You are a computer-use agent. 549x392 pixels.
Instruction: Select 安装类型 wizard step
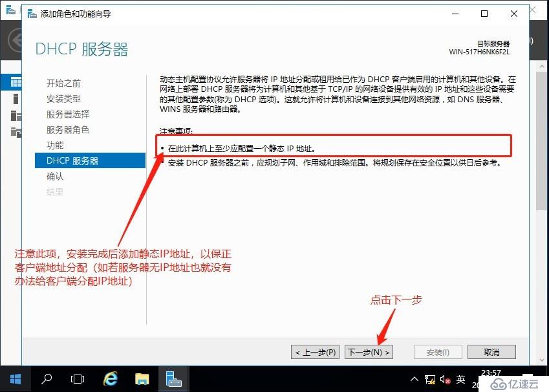[x=64, y=99]
